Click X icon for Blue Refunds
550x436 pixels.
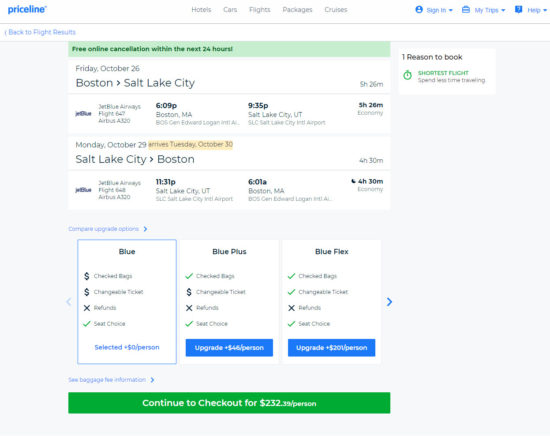tap(87, 308)
